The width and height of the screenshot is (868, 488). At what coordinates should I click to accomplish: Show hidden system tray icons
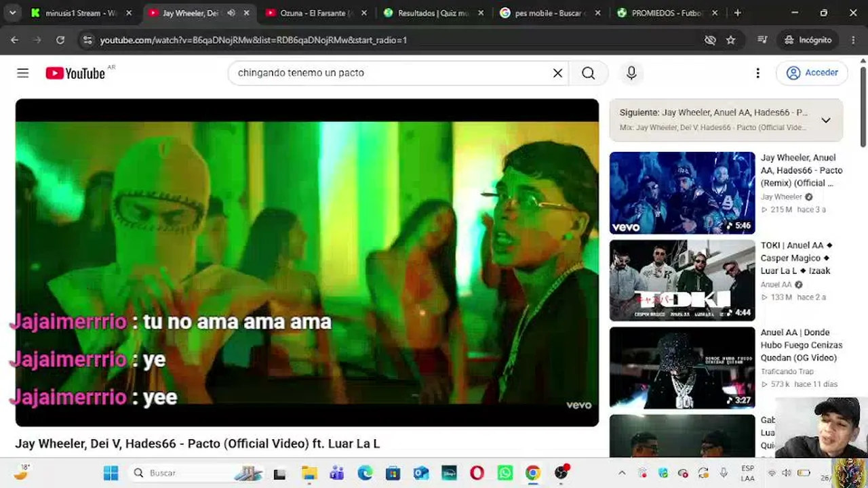[622, 473]
